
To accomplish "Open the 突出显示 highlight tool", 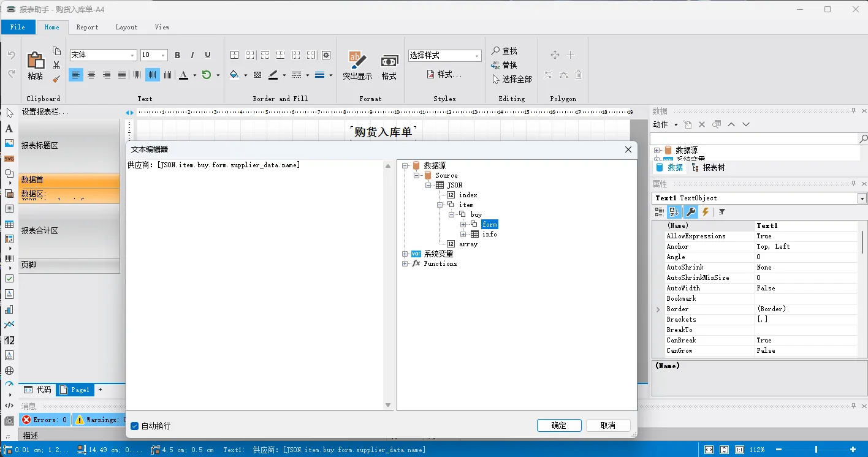I will click(357, 66).
